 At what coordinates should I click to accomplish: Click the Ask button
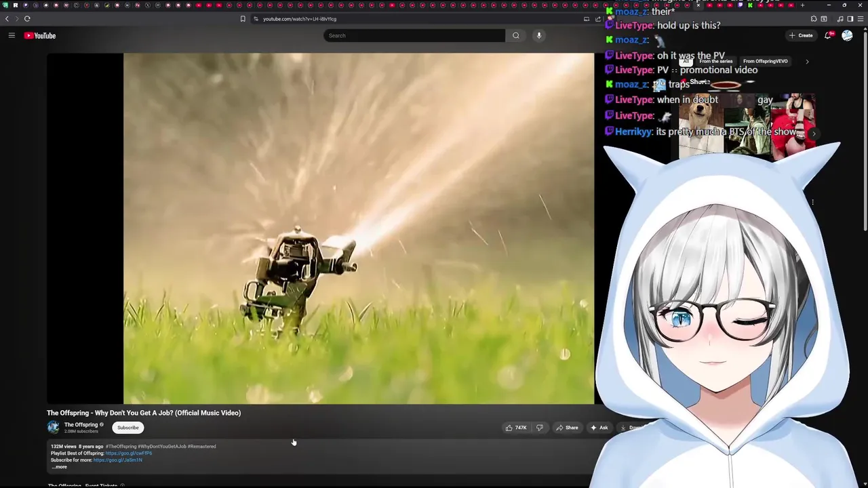click(x=599, y=428)
